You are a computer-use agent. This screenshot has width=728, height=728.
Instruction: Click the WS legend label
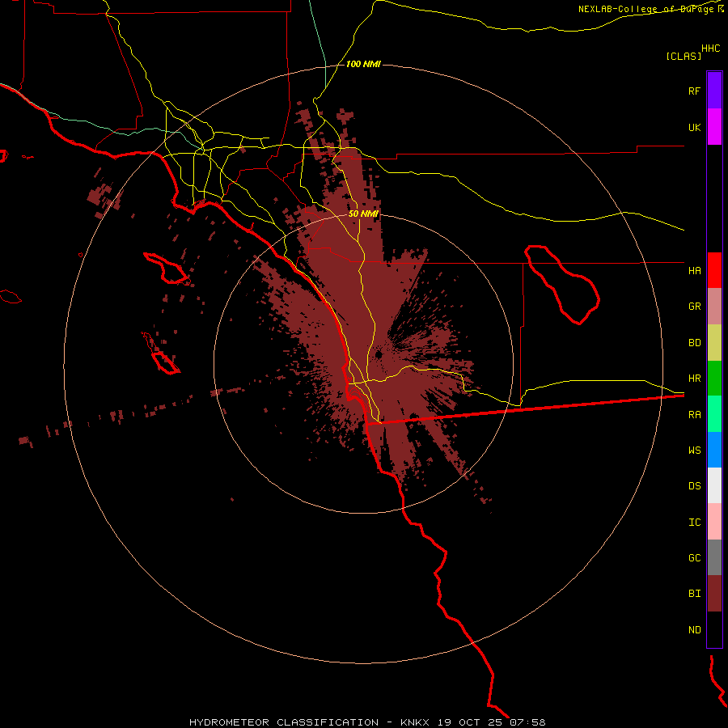pyautogui.click(x=695, y=451)
